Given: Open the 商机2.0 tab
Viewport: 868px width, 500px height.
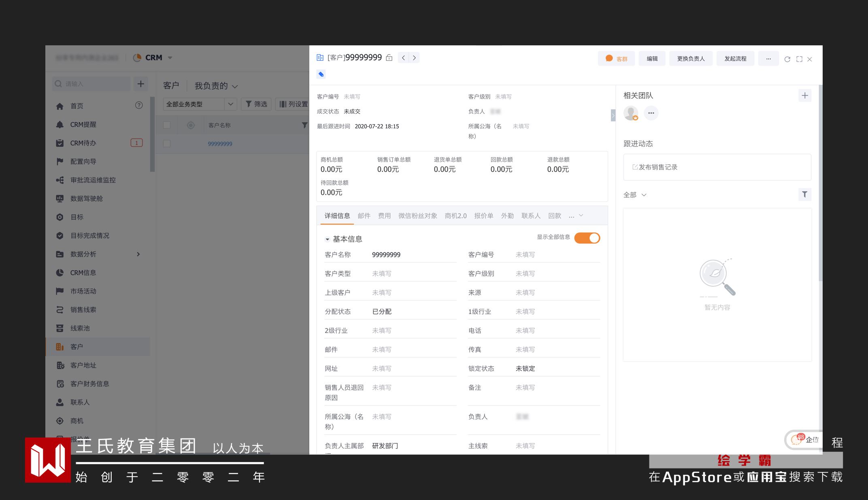Looking at the screenshot, I should (x=455, y=216).
